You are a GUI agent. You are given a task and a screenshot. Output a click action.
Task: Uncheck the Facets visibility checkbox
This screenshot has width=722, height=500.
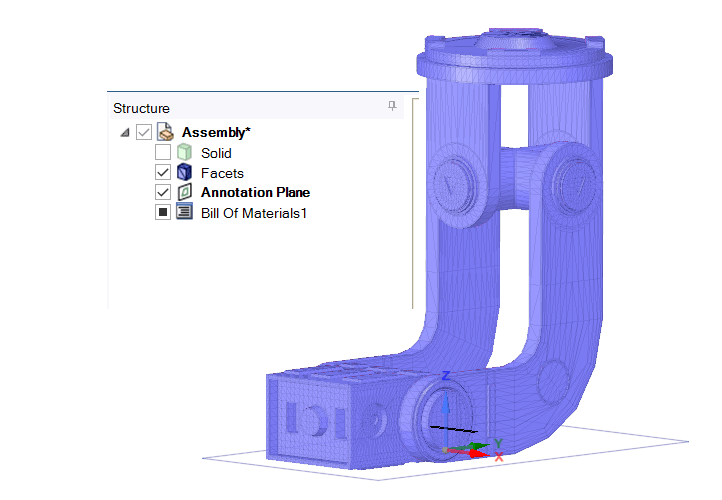163,173
